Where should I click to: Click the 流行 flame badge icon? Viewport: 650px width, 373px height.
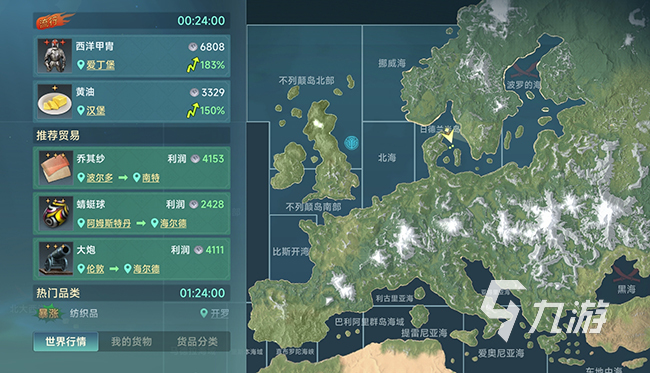[54, 21]
